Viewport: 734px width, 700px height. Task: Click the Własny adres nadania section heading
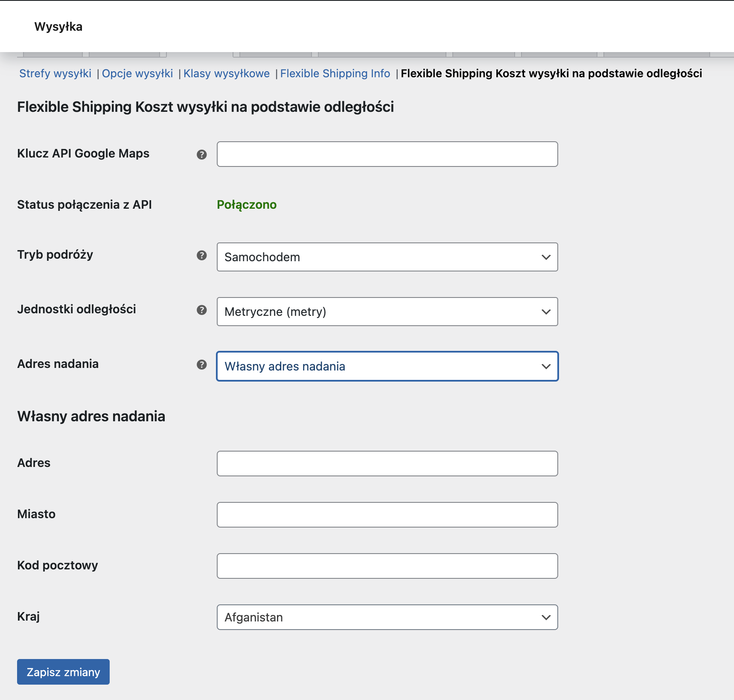point(91,416)
